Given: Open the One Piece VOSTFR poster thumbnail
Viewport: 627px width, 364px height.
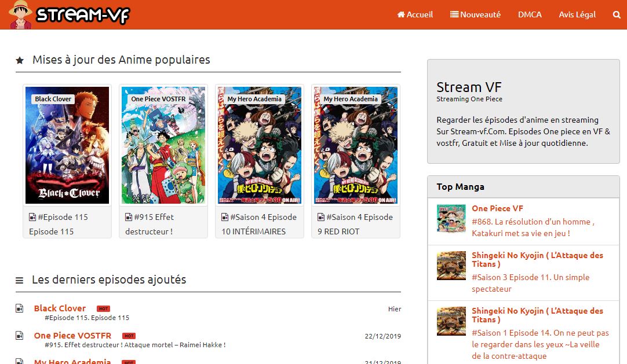Looking at the screenshot, I should 163,145.
